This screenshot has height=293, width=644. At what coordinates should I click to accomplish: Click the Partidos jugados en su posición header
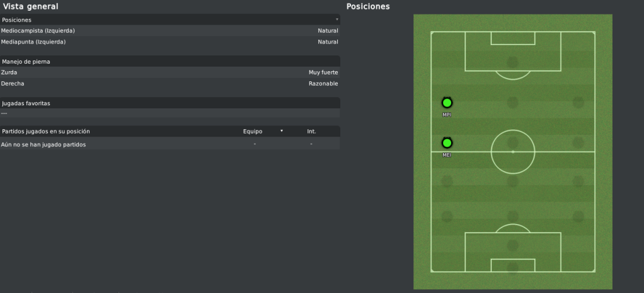click(x=46, y=132)
